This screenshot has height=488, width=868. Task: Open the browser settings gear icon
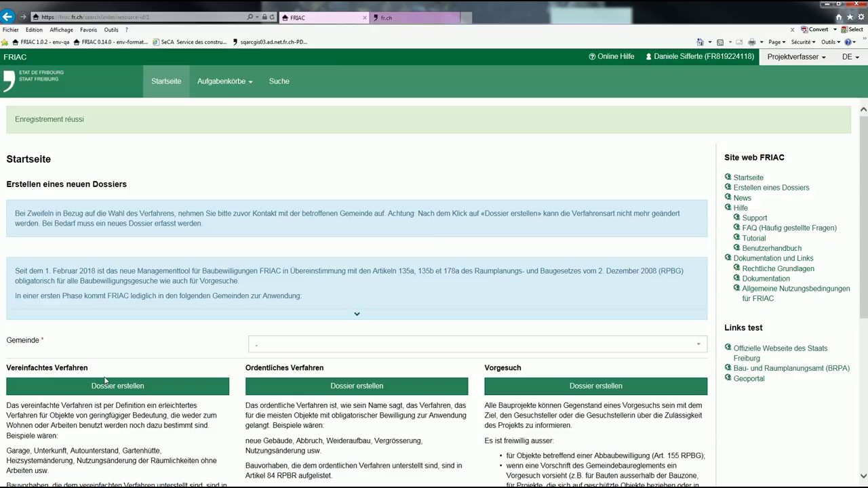(x=861, y=17)
